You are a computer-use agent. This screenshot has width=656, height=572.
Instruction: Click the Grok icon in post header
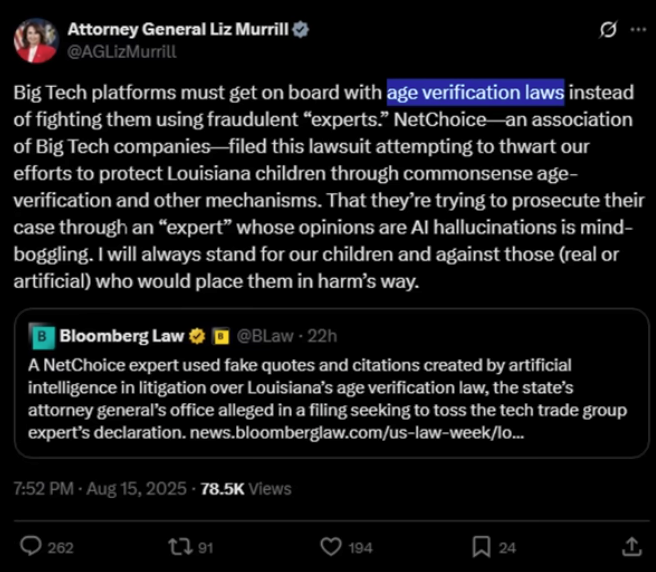pos(603,31)
